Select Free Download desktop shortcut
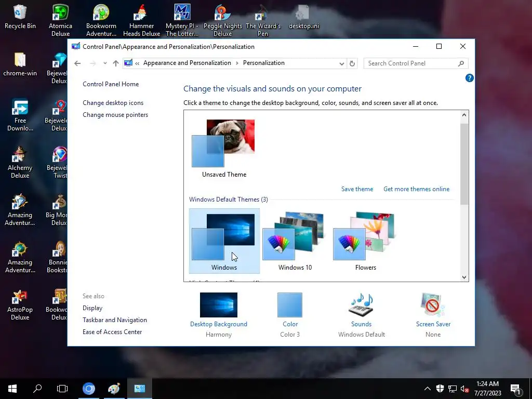This screenshot has width=532, height=399. pyautogui.click(x=20, y=115)
